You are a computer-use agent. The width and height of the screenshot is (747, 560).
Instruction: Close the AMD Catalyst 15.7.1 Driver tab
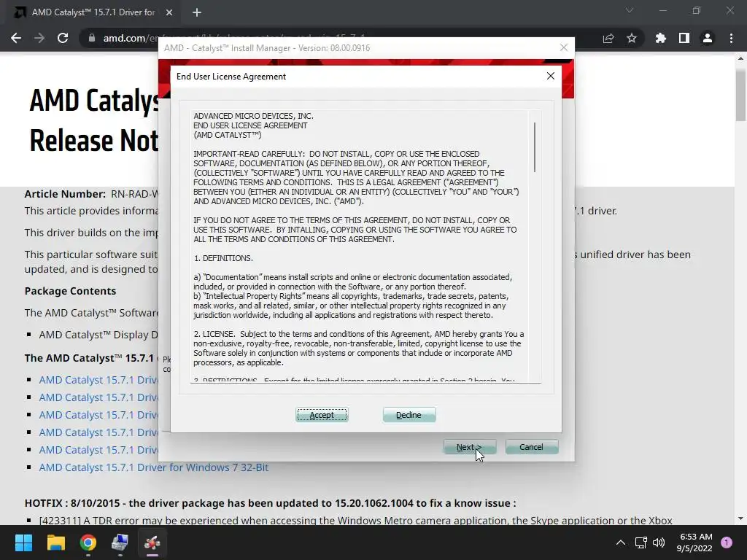coord(169,12)
